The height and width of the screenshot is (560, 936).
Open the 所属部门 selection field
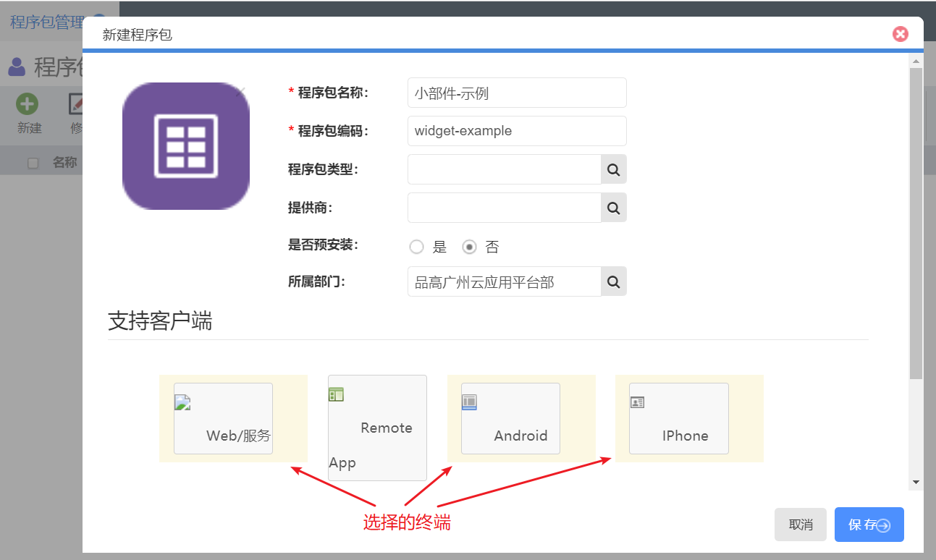504,282
